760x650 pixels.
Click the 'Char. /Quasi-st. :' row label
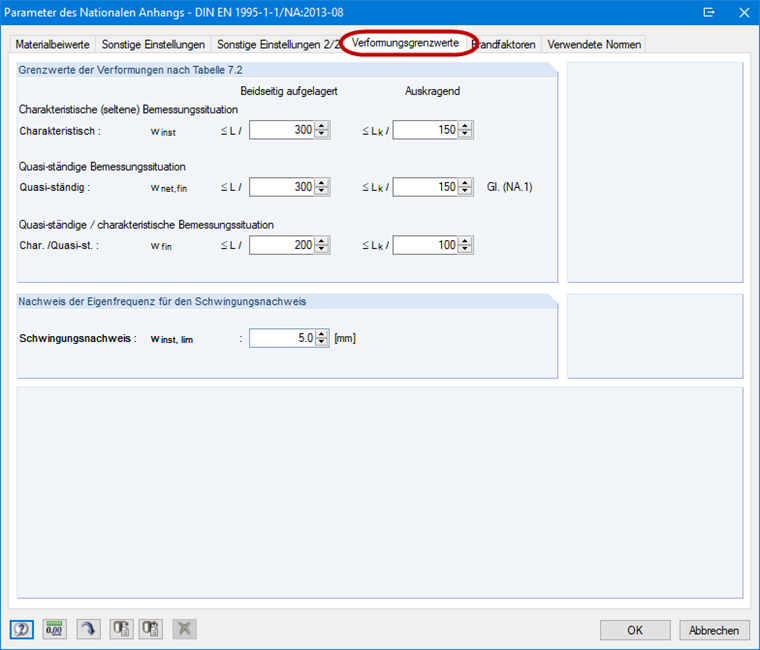tap(59, 245)
